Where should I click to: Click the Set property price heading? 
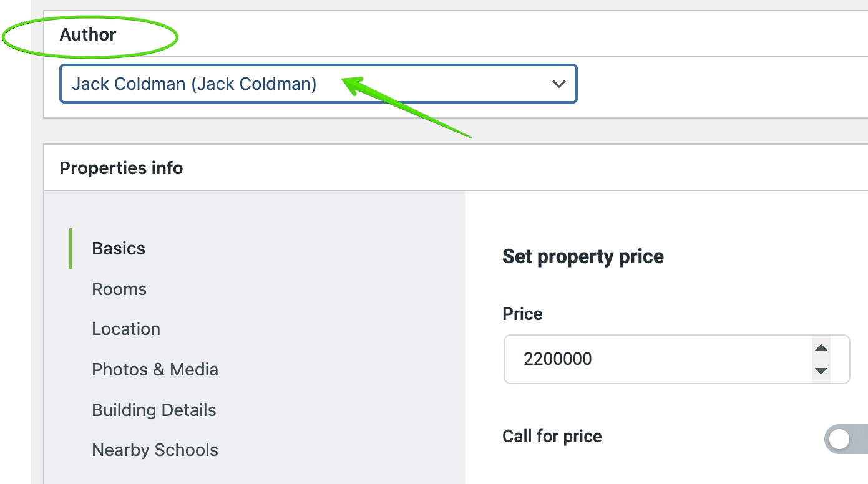583,256
